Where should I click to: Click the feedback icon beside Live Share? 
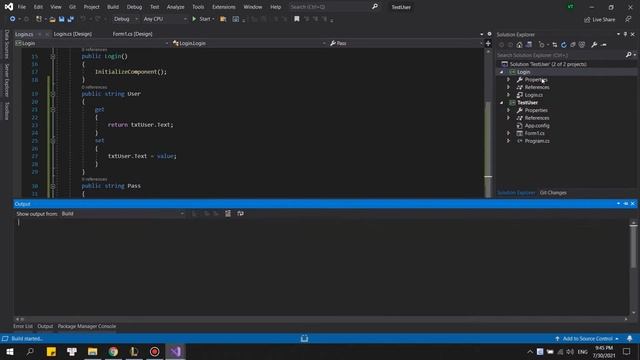(628, 19)
